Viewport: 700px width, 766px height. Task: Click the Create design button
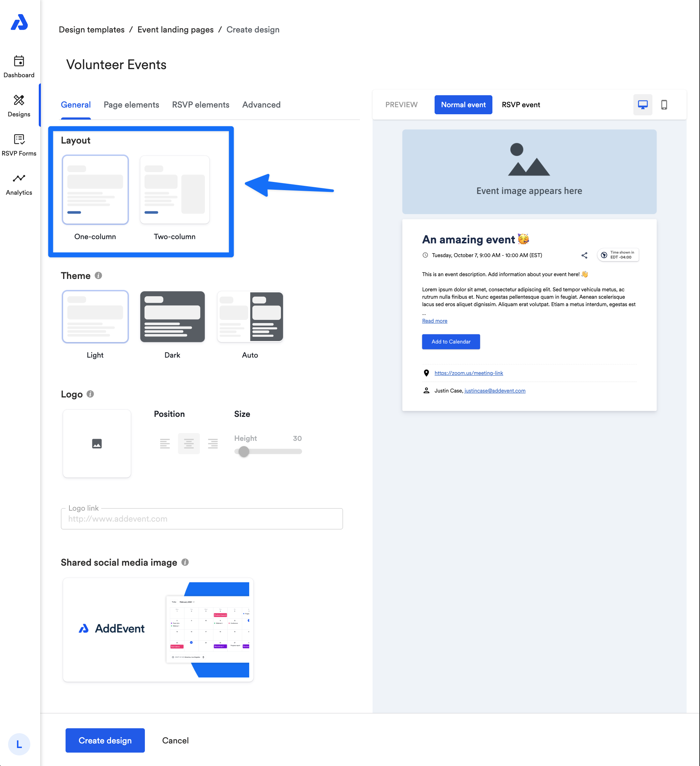point(105,740)
